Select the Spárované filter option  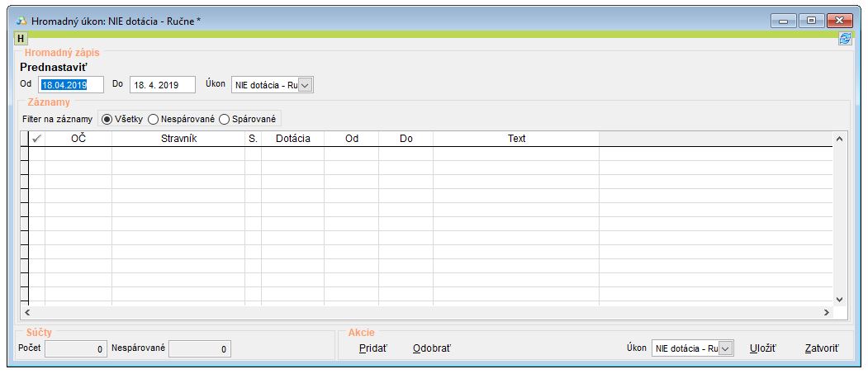point(224,119)
